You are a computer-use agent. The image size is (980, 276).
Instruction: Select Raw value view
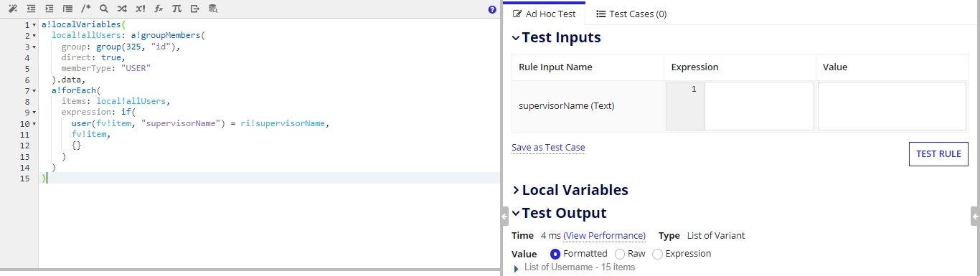[620, 254]
